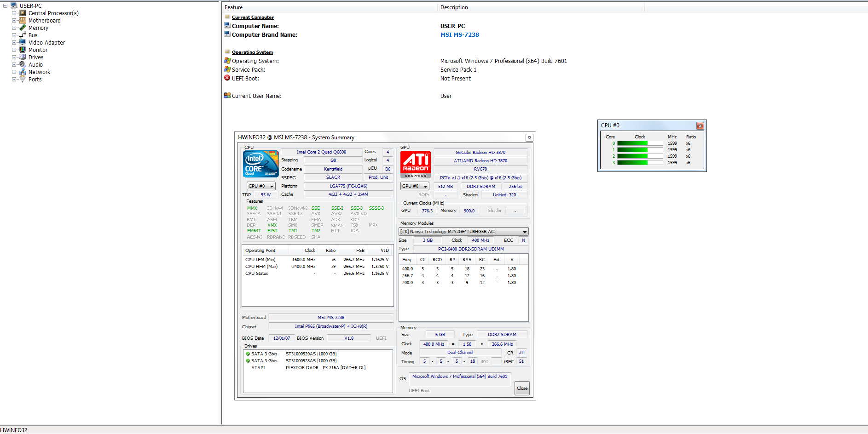868x434 pixels.
Task: Click the Current Computer section icon
Action: point(227,17)
